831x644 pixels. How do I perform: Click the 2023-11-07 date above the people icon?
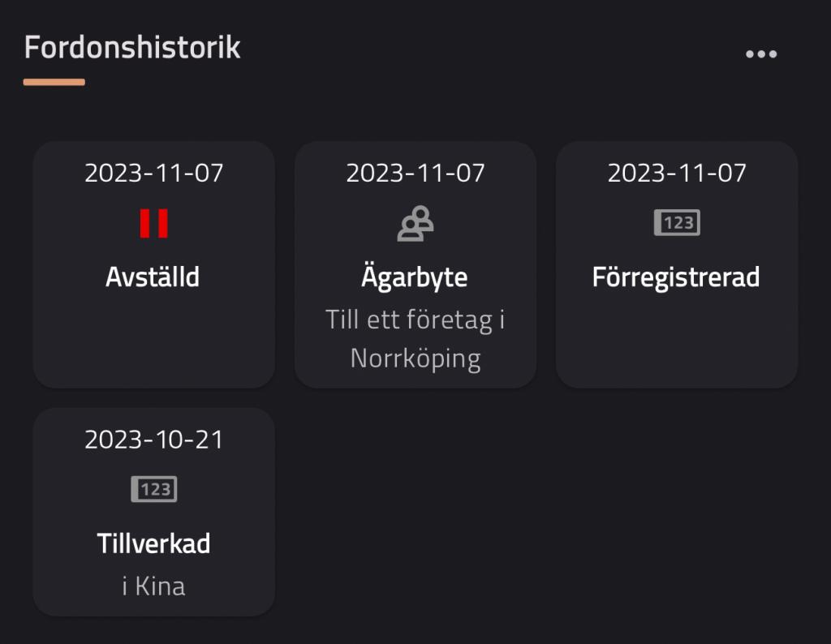pos(415,173)
